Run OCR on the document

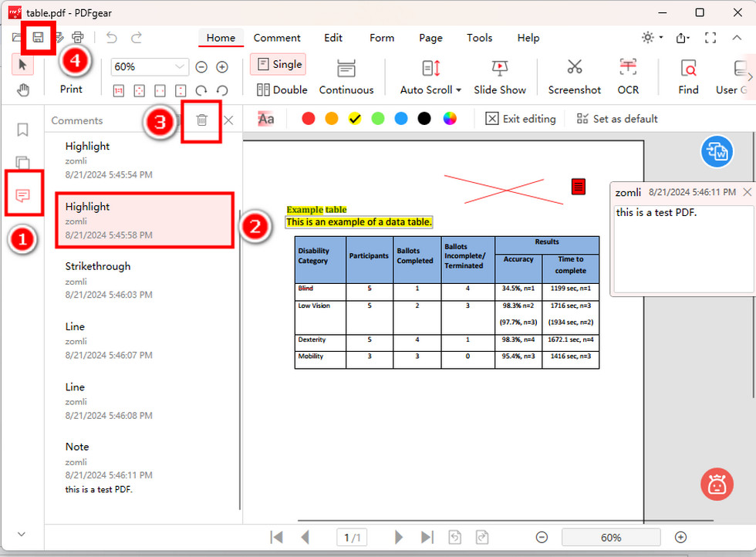pos(628,76)
